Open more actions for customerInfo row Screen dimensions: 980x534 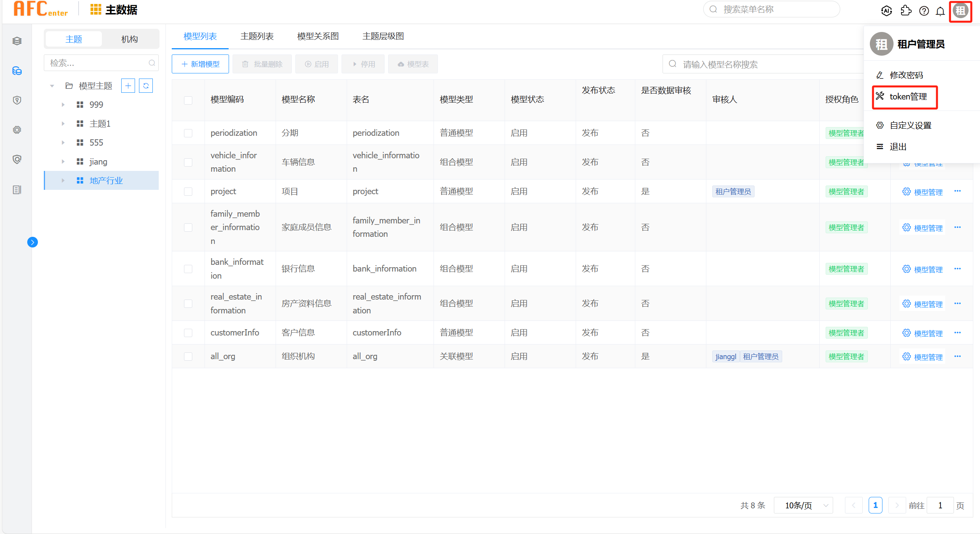point(957,333)
